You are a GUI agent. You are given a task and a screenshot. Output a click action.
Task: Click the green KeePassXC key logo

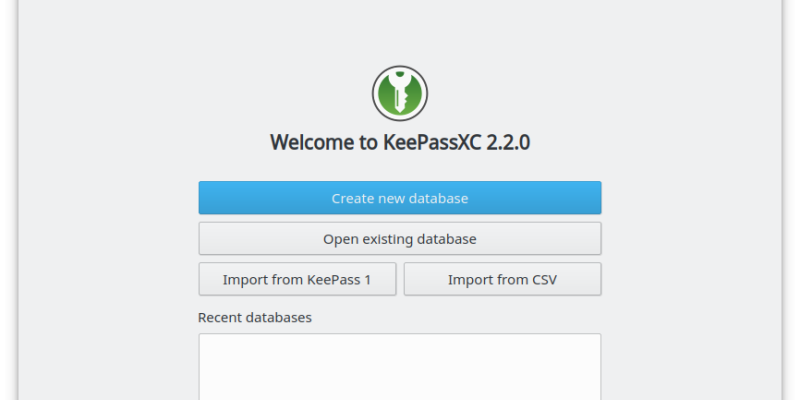(x=399, y=93)
